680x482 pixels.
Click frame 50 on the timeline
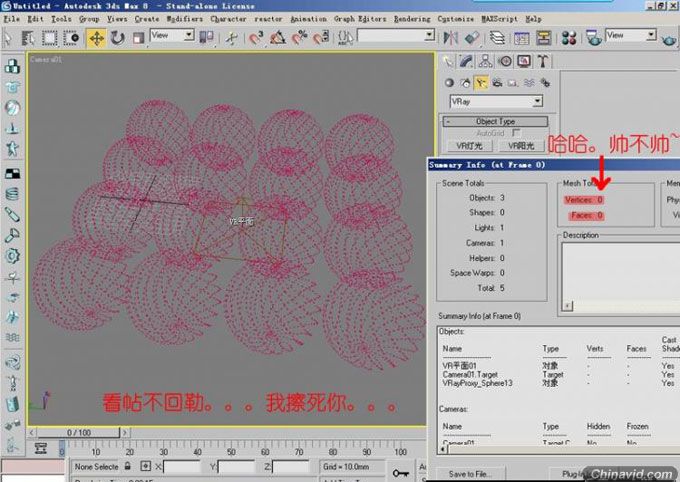231,452
